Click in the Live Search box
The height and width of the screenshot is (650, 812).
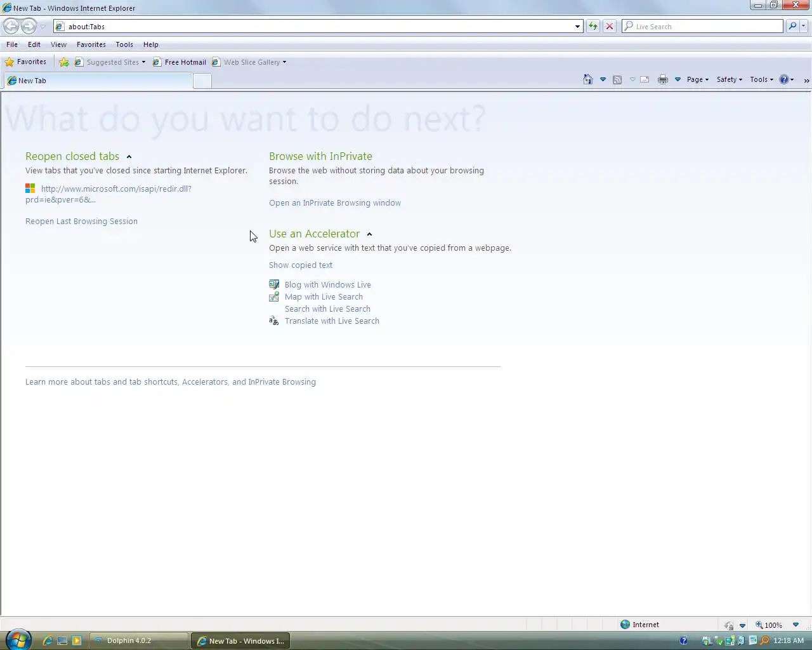coord(702,27)
